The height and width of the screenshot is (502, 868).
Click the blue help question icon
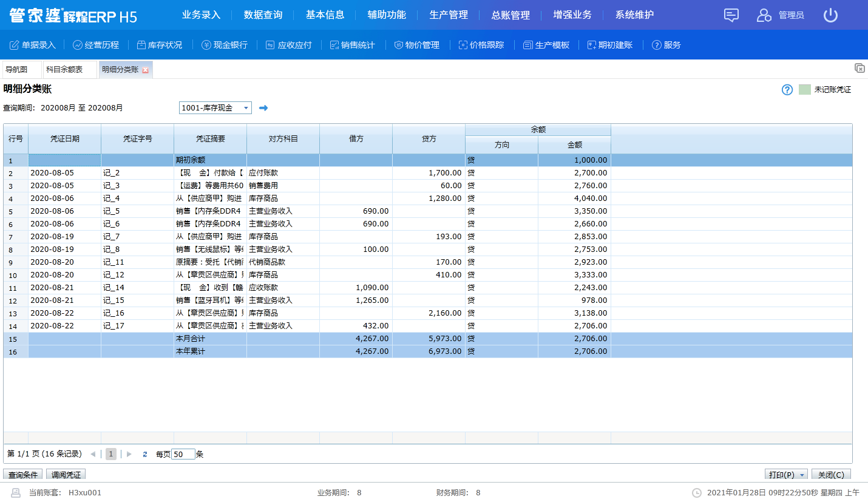[787, 90]
